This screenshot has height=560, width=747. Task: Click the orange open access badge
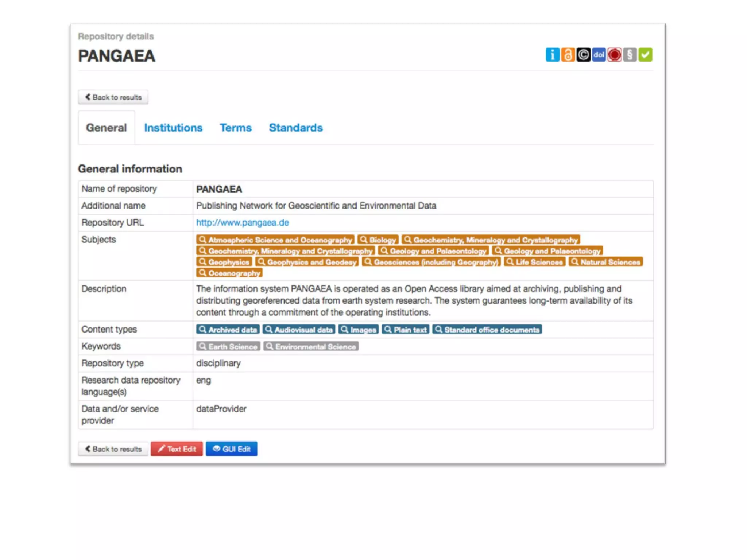coord(568,55)
